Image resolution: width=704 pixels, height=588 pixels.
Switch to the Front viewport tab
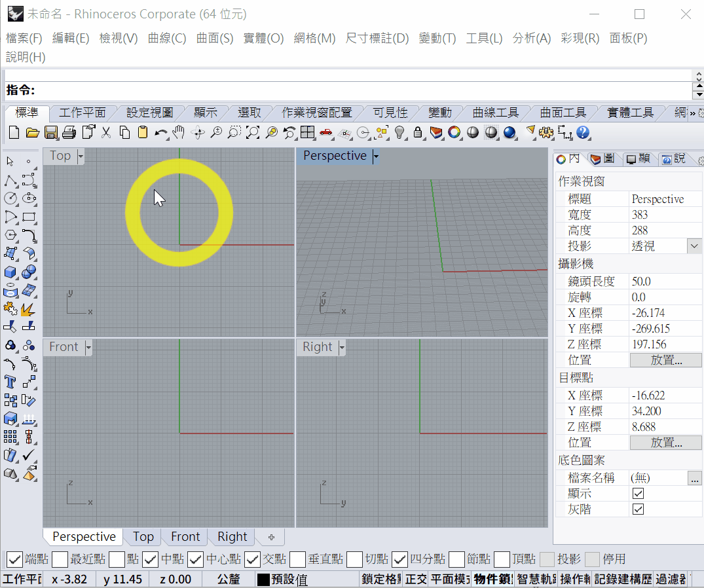[185, 537]
